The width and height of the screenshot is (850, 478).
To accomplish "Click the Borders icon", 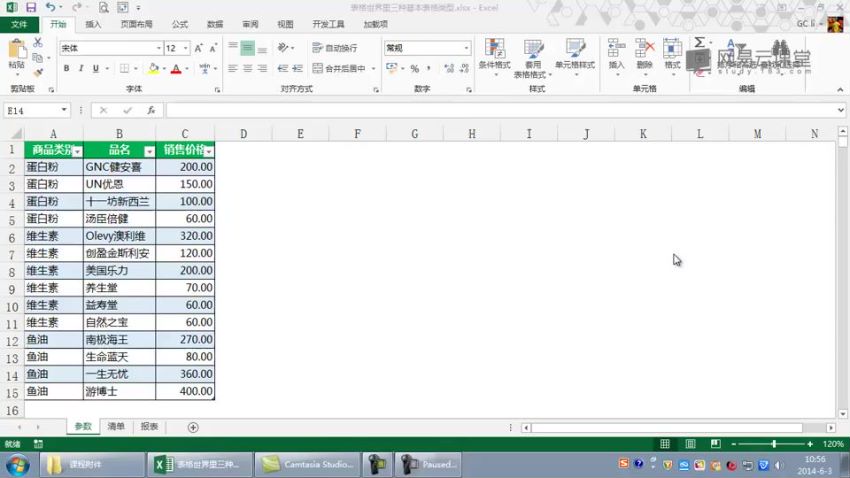I will [124, 68].
